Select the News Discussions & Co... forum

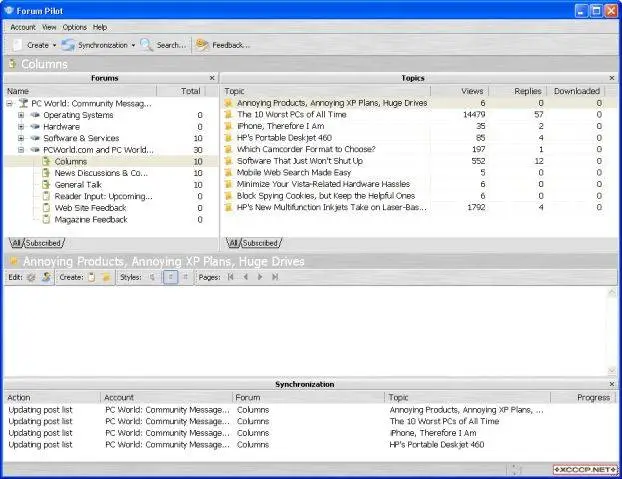(x=101, y=173)
